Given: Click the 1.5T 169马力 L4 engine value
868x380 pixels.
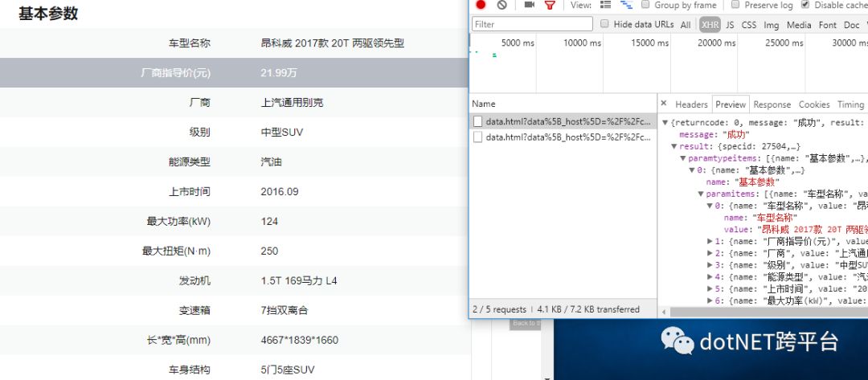Looking at the screenshot, I should [299, 281].
